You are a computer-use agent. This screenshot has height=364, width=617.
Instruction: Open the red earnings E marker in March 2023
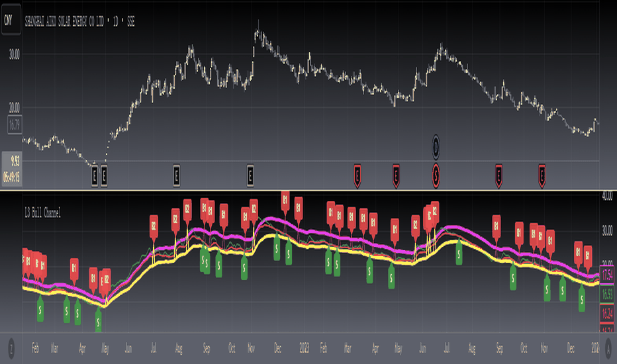[357, 175]
